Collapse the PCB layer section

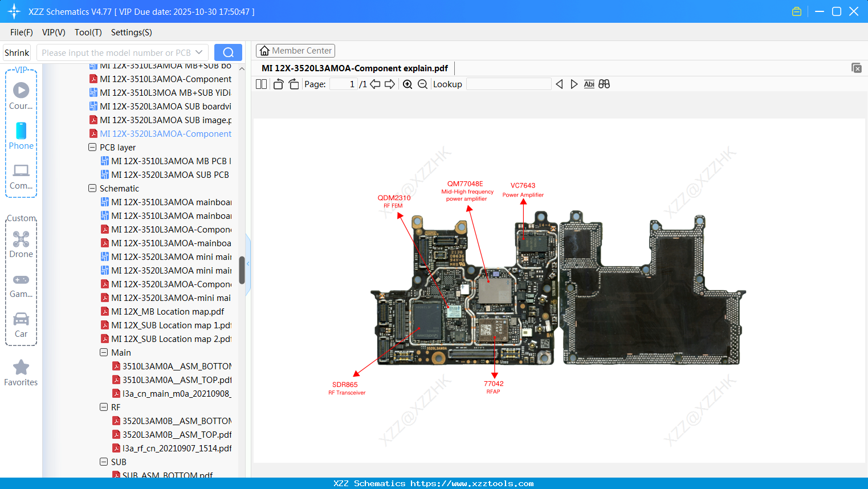pos(92,147)
